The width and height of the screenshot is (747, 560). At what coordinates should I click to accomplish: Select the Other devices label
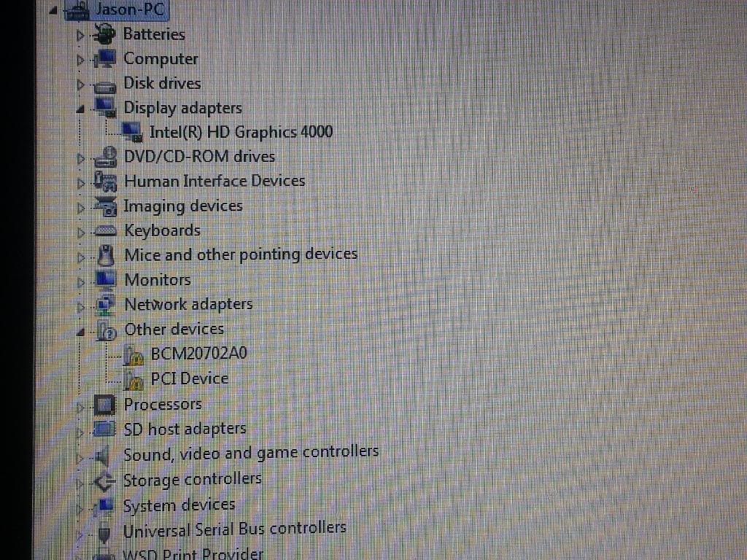click(174, 329)
